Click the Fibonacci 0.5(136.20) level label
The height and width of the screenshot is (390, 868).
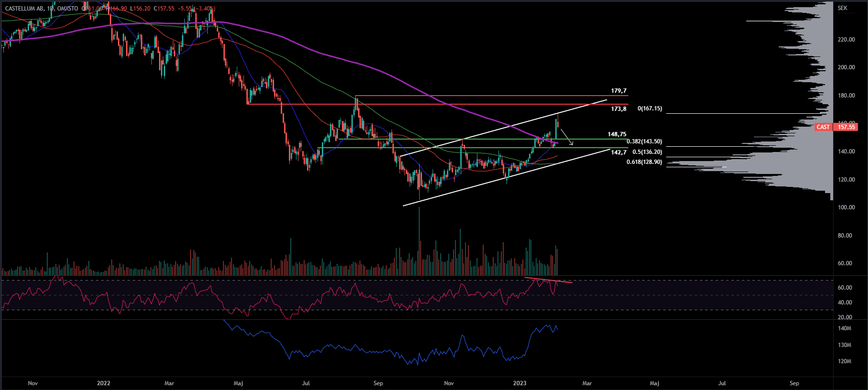click(x=647, y=152)
